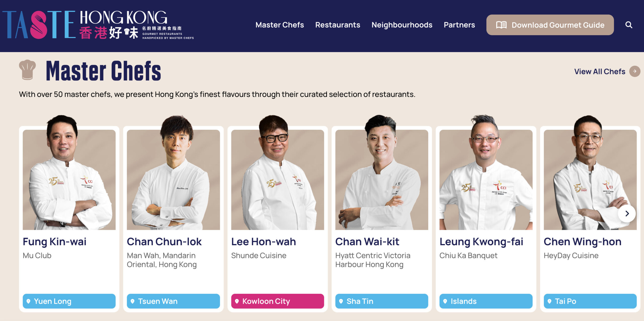Open the Restaurants menu item
The width and height of the screenshot is (644, 321).
pyautogui.click(x=338, y=25)
